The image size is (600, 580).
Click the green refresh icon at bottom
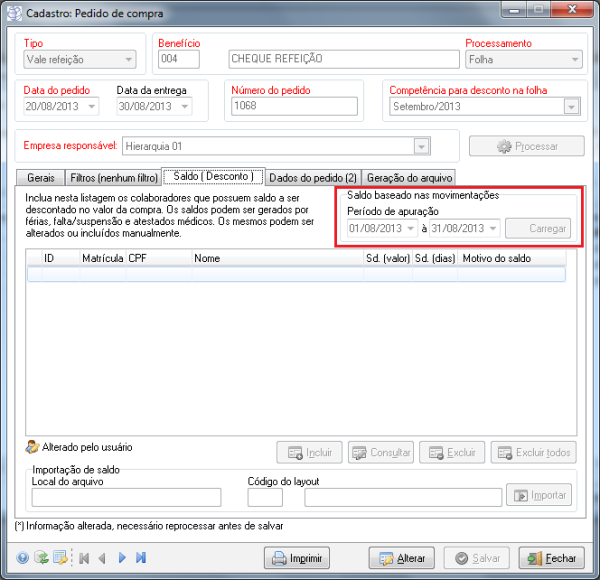pyautogui.click(x=41, y=558)
